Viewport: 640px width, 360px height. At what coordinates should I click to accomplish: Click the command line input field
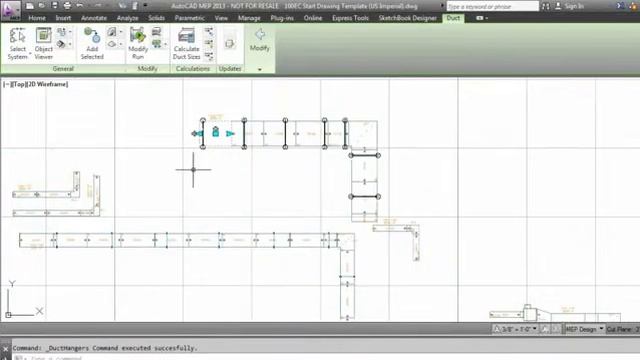[x=327, y=358]
